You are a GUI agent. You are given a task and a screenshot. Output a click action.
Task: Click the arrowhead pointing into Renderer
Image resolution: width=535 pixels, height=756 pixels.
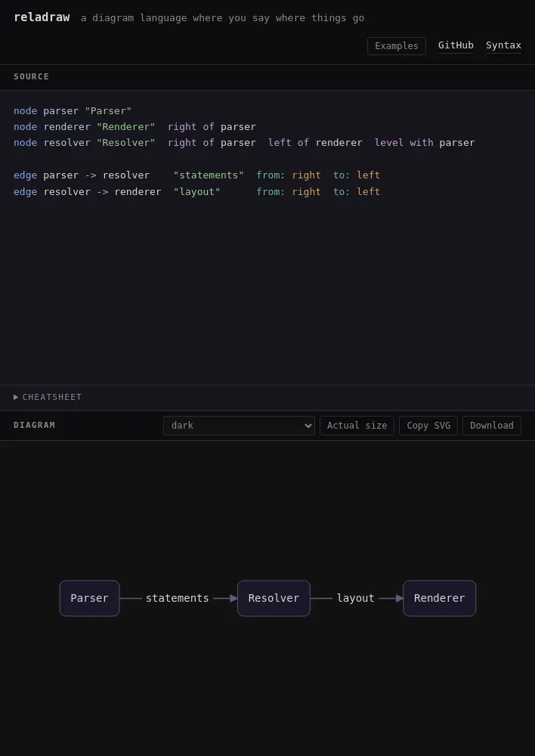[x=400, y=598]
